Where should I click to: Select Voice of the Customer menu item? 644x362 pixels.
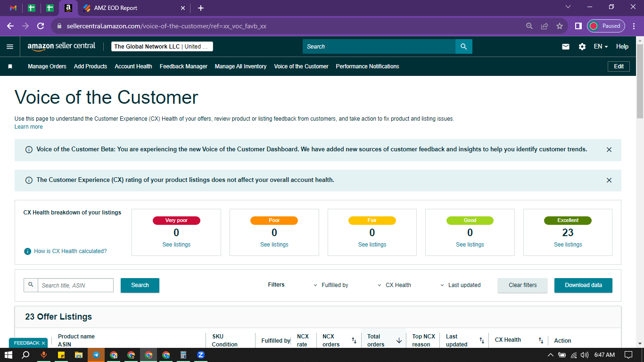tap(301, 66)
